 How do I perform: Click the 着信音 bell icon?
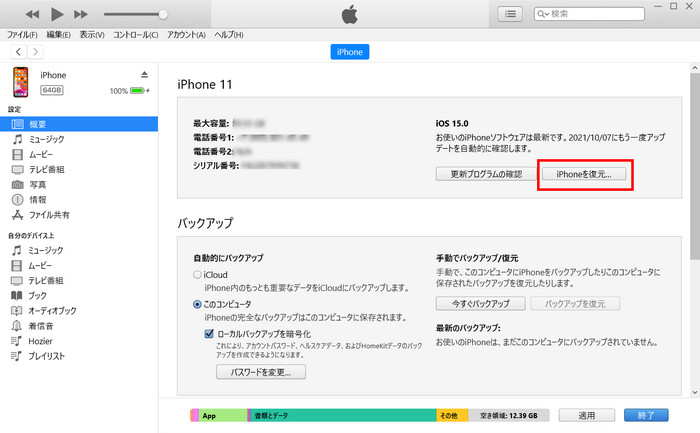(x=17, y=326)
